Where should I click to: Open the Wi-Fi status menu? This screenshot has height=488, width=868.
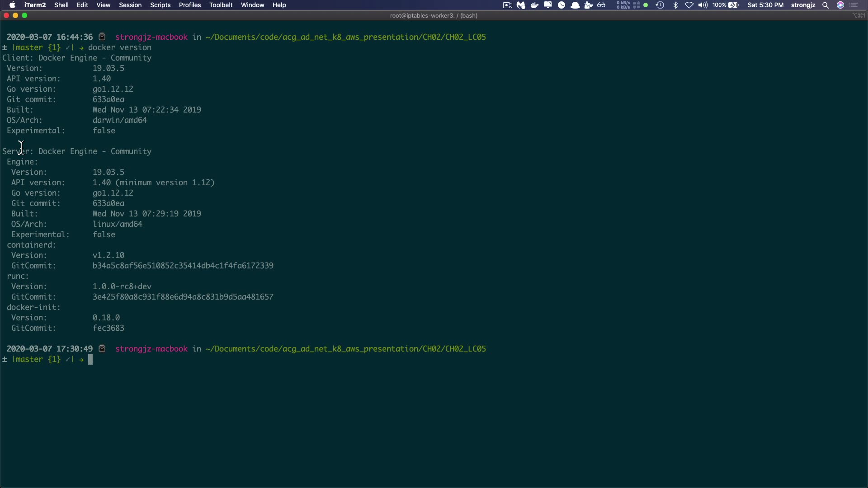tap(689, 5)
